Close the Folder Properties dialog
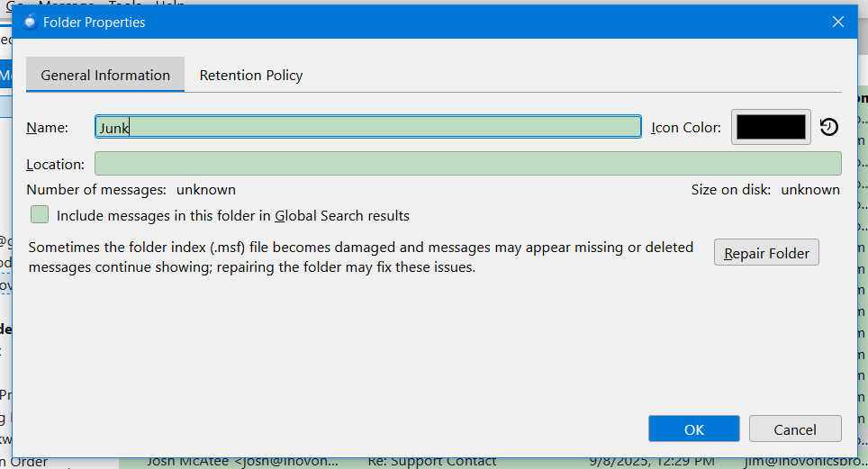Screen dimensions: 868x469 (838, 22)
